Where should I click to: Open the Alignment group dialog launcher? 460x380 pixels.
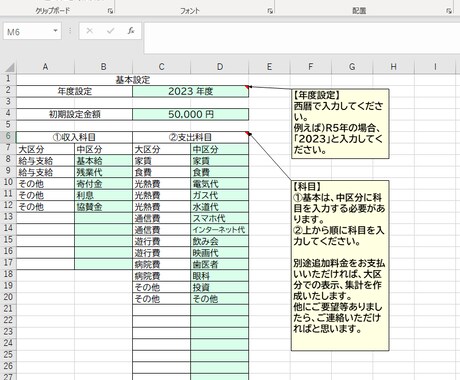(x=449, y=11)
